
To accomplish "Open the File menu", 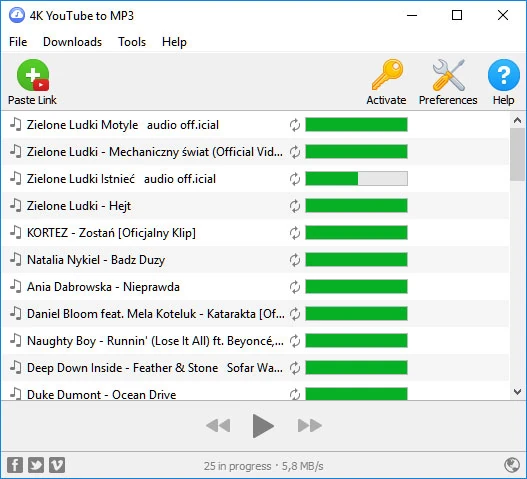I will point(18,42).
